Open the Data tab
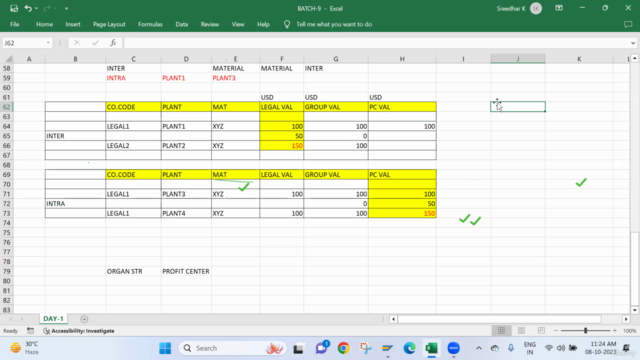The height and width of the screenshot is (360, 640). tap(182, 24)
